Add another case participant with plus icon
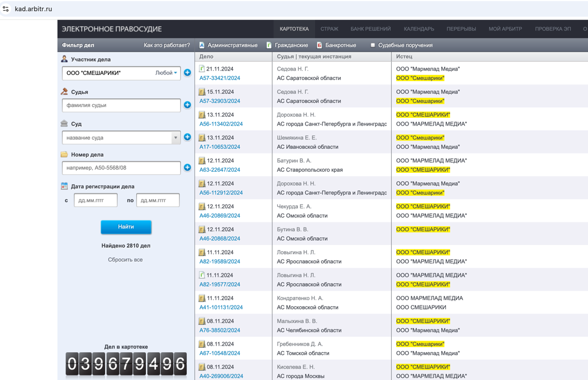 pyautogui.click(x=187, y=73)
